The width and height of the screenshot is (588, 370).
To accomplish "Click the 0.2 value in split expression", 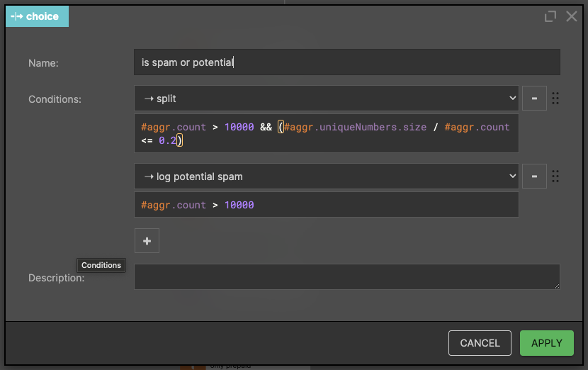I will click(167, 141).
